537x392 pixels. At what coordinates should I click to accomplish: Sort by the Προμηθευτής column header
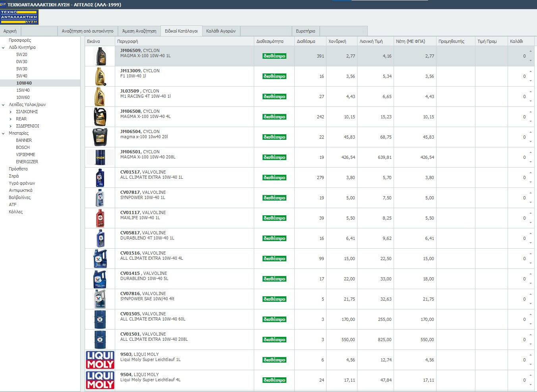[456, 41]
